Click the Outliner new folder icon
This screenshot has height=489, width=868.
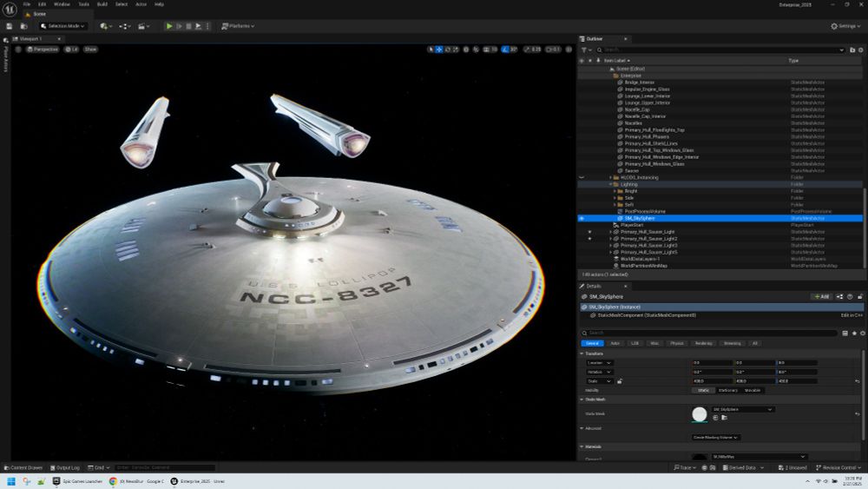pyautogui.click(x=852, y=50)
